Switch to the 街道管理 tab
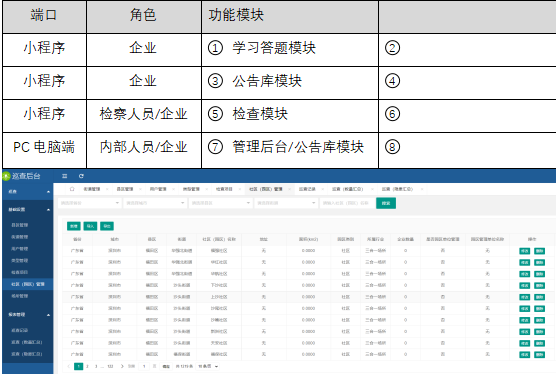This screenshot has width=556, height=374. (91, 189)
